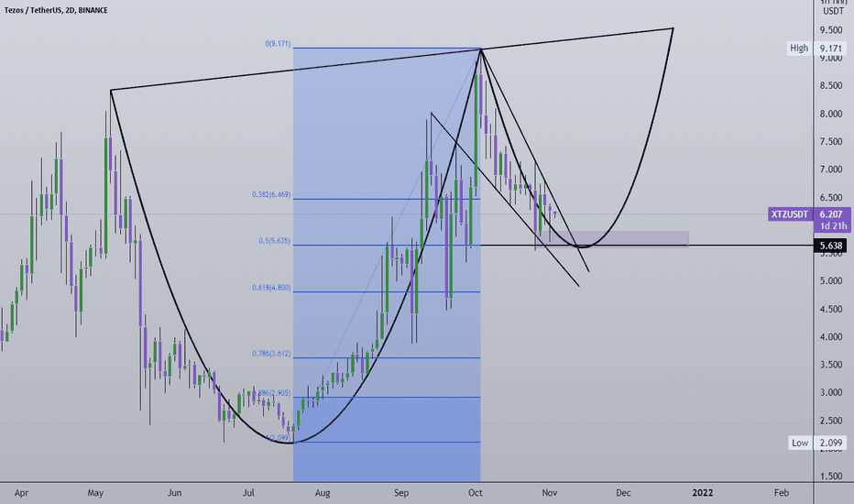Viewport: 854px width, 504px height.
Task: Click the Tezos / TetherUS chart title
Action: pyautogui.click(x=56, y=10)
